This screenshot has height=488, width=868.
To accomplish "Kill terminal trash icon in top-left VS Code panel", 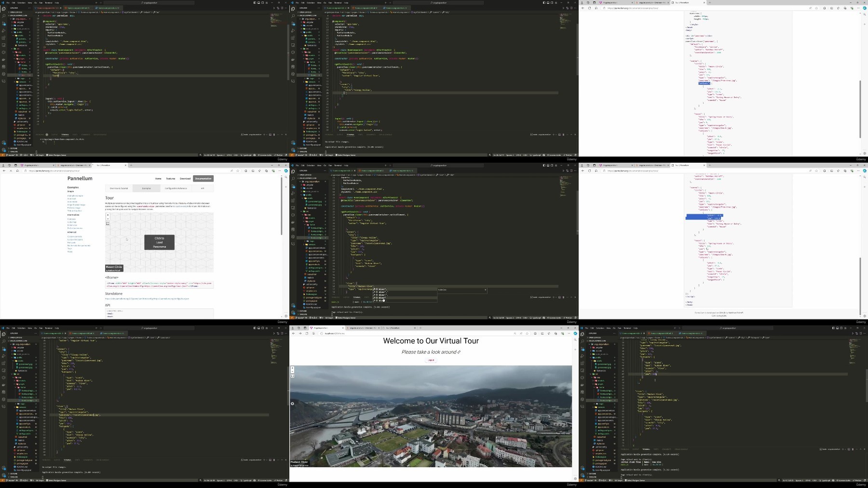I will pyautogui.click(x=274, y=135).
